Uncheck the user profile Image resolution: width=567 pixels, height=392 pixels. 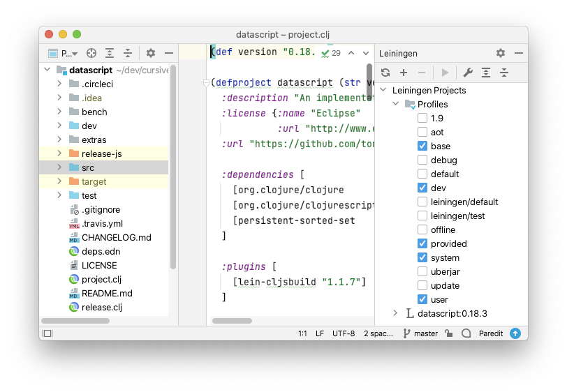pyautogui.click(x=422, y=299)
